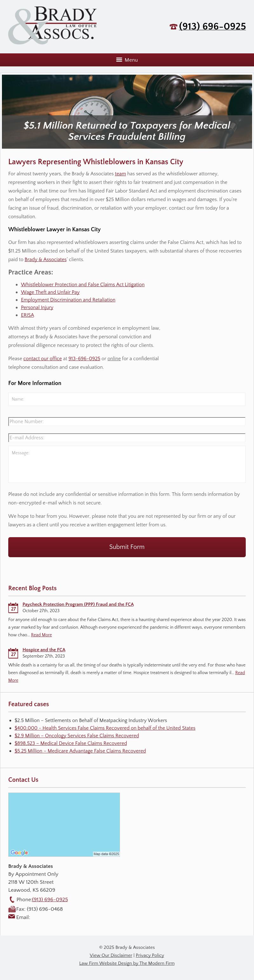This screenshot has width=254, height=980.
Task: Click the phone handset icon under Contact Us
Action: [x=12, y=899]
